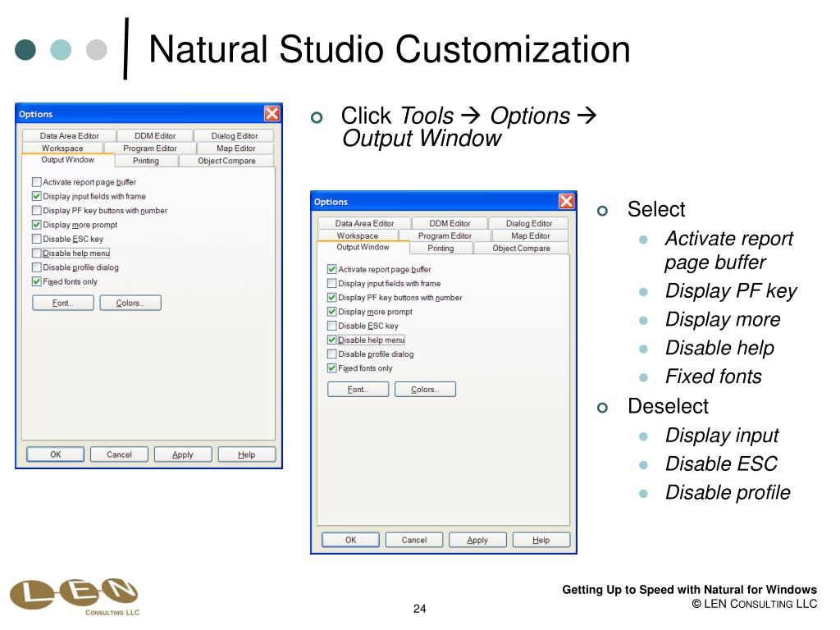Select Printing tab in right dialog
The height and width of the screenshot is (630, 840).
coord(441,248)
